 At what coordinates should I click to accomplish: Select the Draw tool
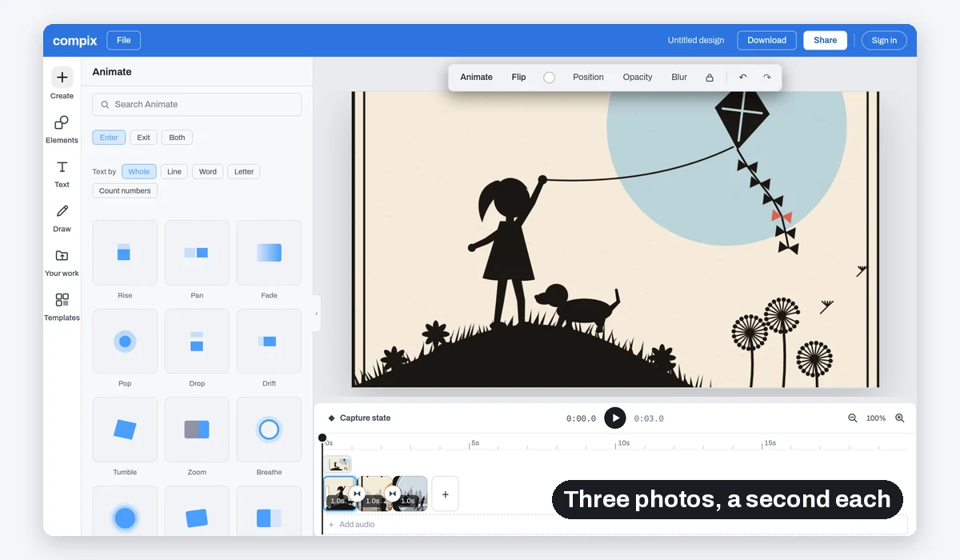tap(62, 218)
